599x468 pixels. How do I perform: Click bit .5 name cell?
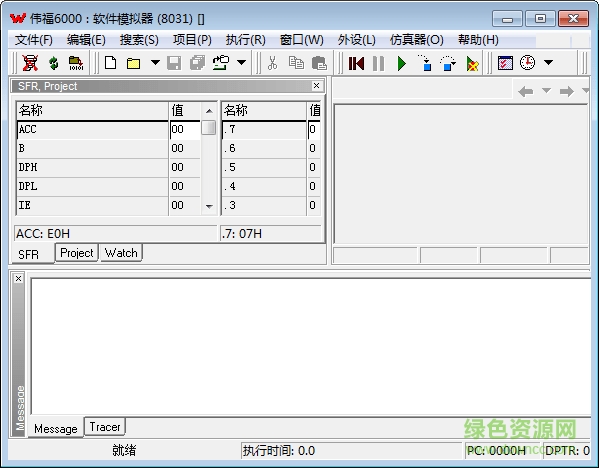[264, 167]
